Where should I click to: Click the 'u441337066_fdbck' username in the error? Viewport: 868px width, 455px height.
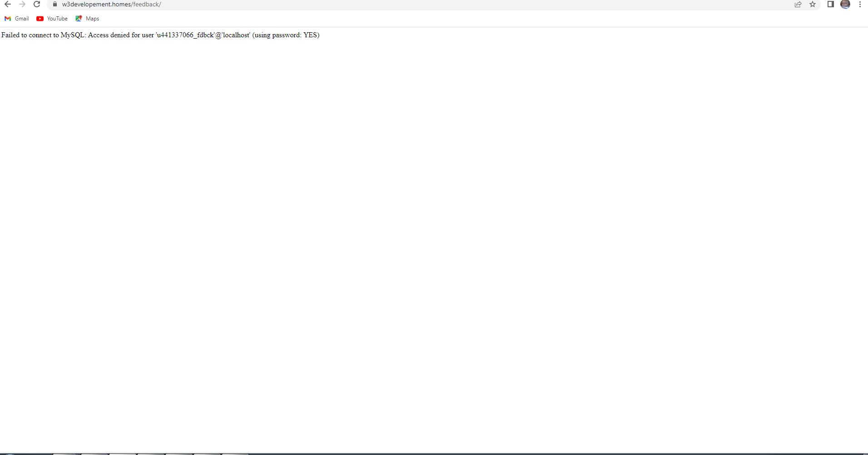185,35
